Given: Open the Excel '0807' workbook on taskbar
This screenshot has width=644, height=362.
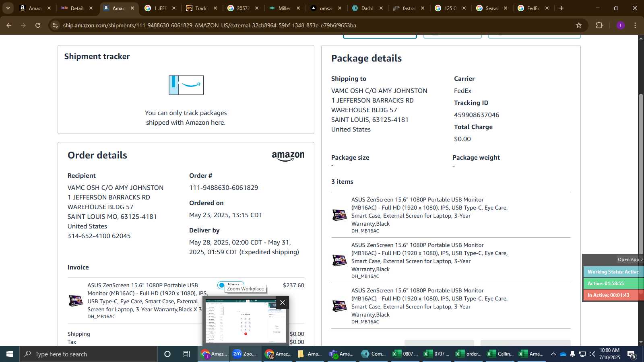Looking at the screenshot, I should 405,354.
